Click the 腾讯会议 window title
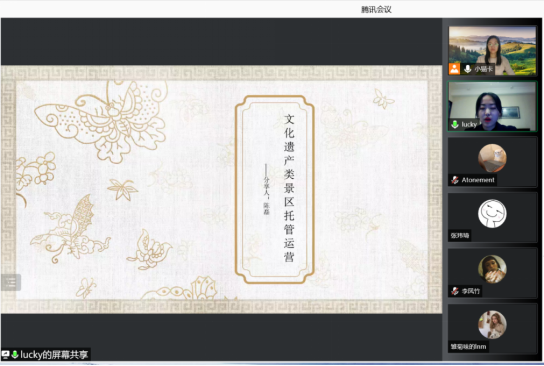 [x=376, y=9]
